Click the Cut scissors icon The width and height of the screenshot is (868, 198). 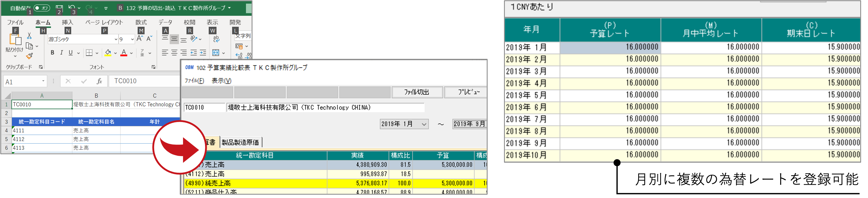29,36
